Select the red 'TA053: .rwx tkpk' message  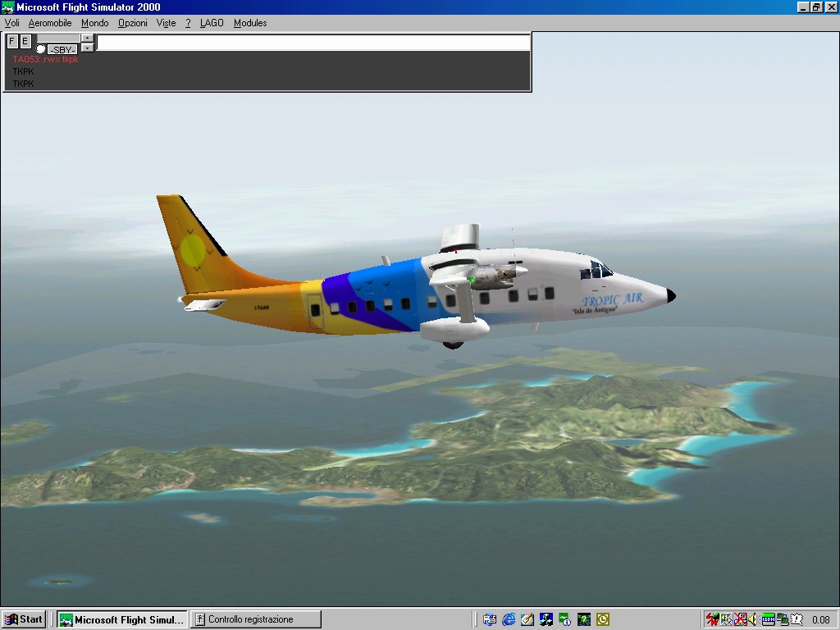point(46,59)
